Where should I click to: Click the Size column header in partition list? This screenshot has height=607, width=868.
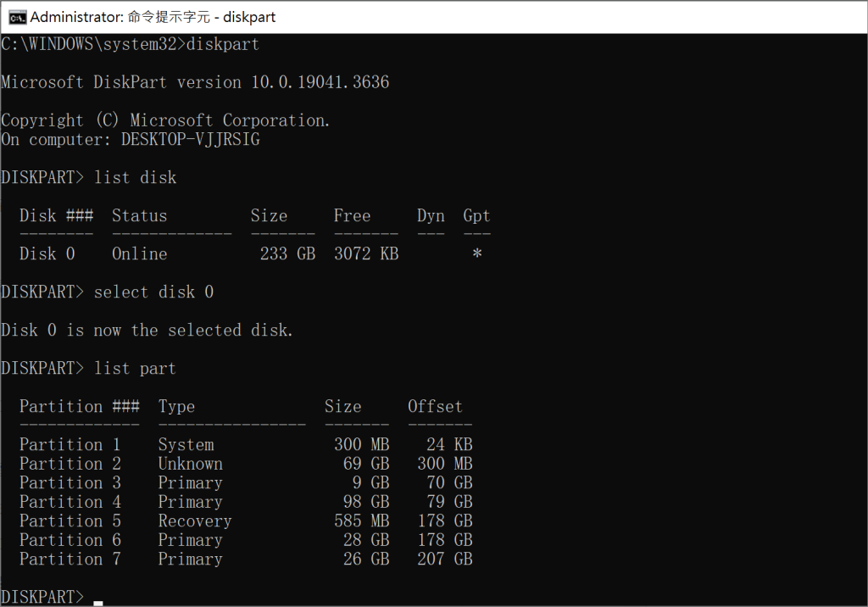tap(343, 406)
